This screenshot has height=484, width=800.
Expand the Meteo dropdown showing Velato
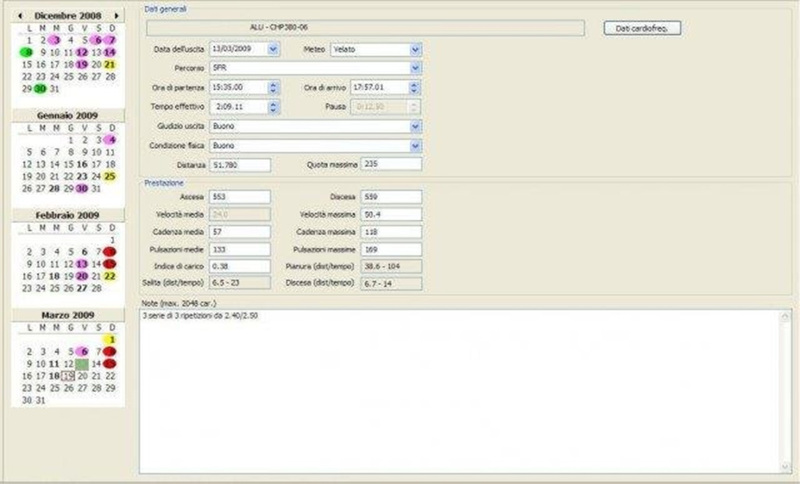coord(415,49)
